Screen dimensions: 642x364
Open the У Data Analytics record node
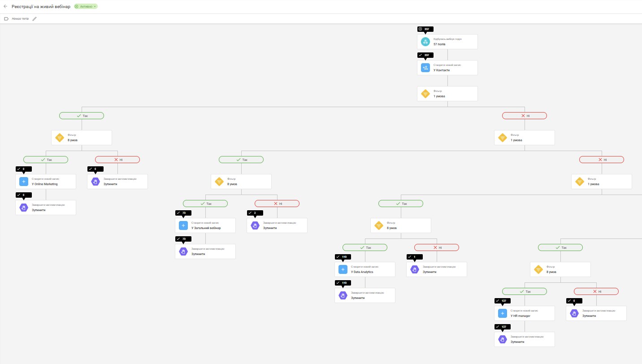click(x=365, y=269)
